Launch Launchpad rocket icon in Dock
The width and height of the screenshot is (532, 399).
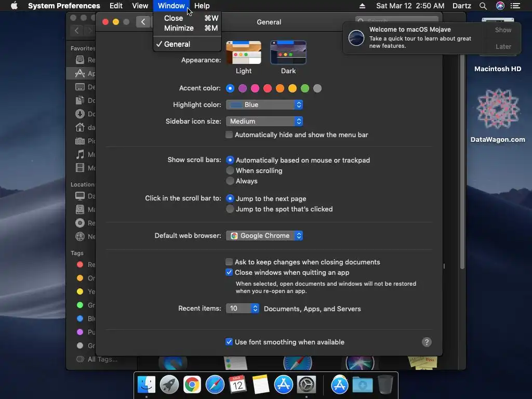coord(169,384)
